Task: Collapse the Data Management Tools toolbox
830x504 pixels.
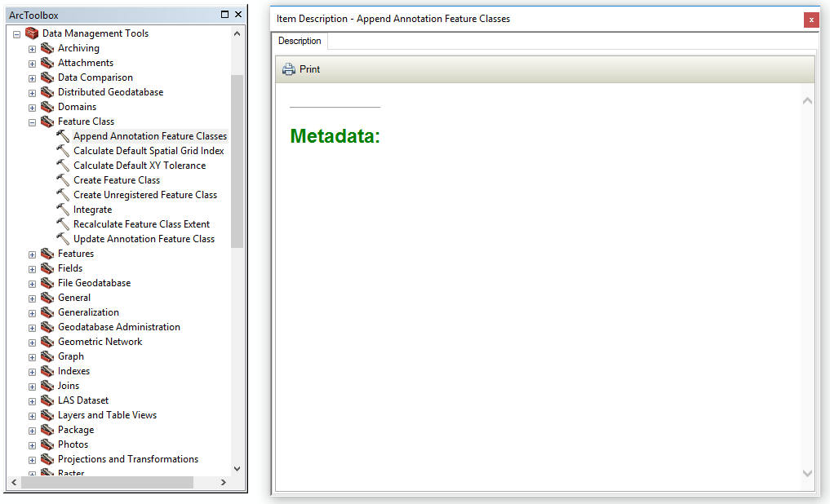Action: [17, 34]
